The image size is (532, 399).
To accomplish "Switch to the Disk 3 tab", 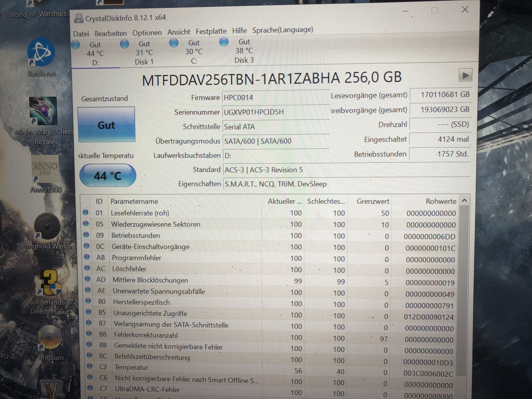I will pos(244,51).
